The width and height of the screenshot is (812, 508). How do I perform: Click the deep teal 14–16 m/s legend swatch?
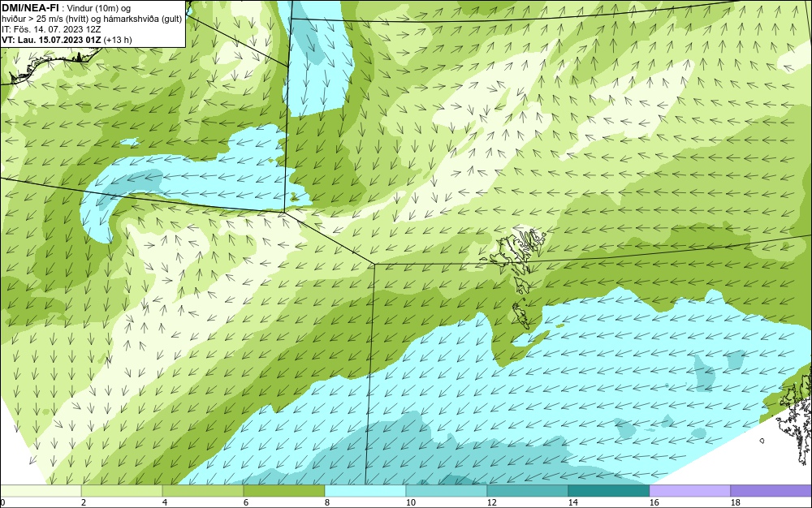pyautogui.click(x=609, y=491)
